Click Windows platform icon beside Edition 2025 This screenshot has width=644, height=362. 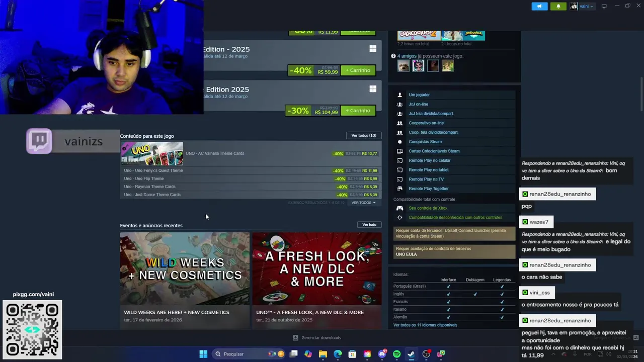tap(373, 89)
